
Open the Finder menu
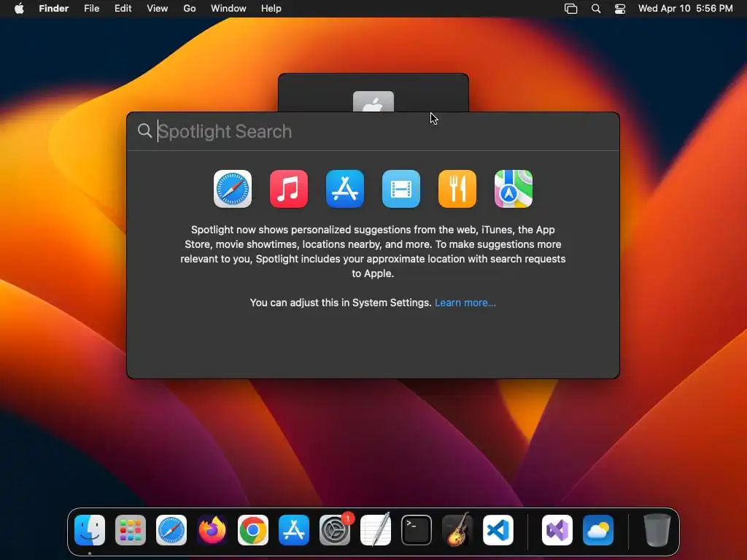coord(54,9)
